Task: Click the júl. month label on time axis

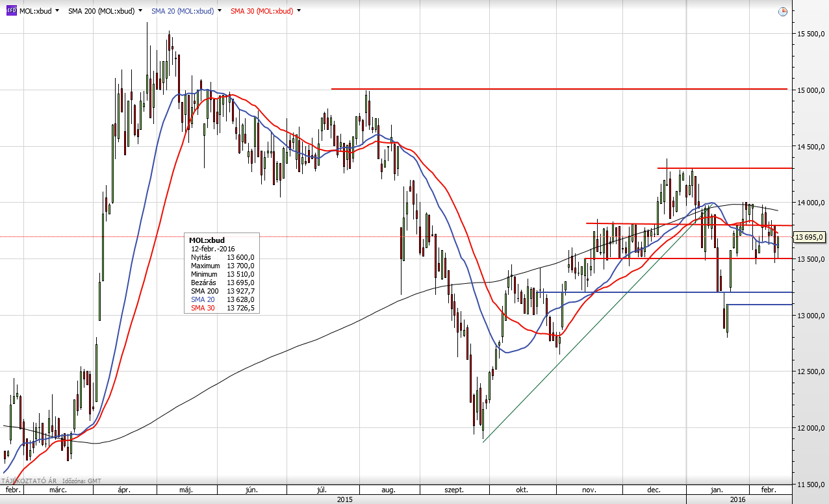Action: [x=322, y=491]
